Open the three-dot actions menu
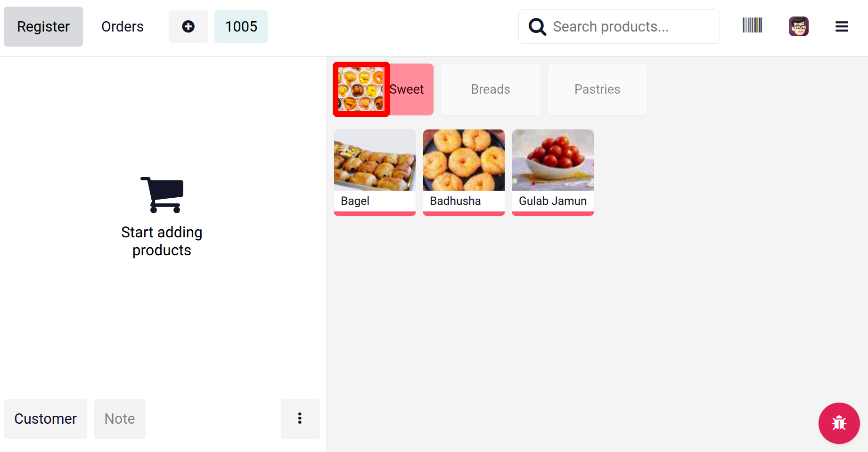This screenshot has height=452, width=868. click(x=300, y=419)
